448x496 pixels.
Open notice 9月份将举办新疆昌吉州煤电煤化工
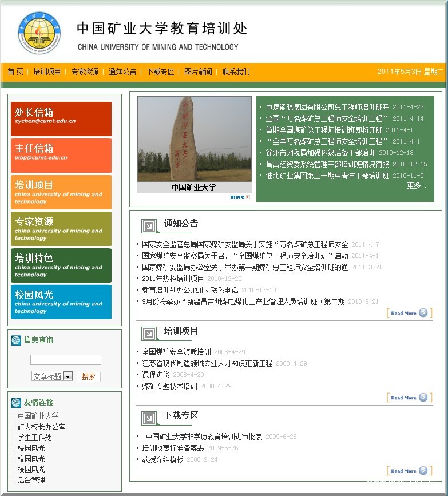coord(243,301)
